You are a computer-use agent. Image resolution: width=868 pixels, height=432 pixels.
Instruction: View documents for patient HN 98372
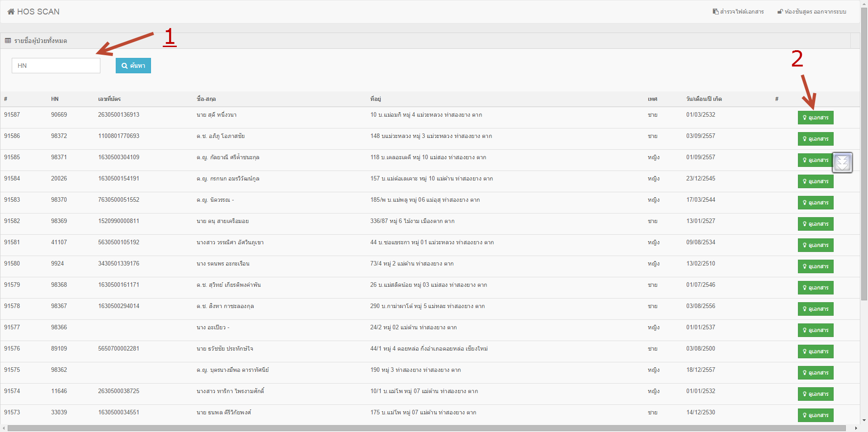[815, 139]
